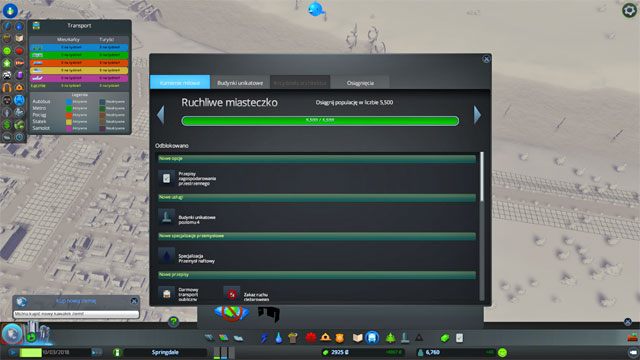Select Zakaz ruchu ciężarówek policy item

pos(247,294)
